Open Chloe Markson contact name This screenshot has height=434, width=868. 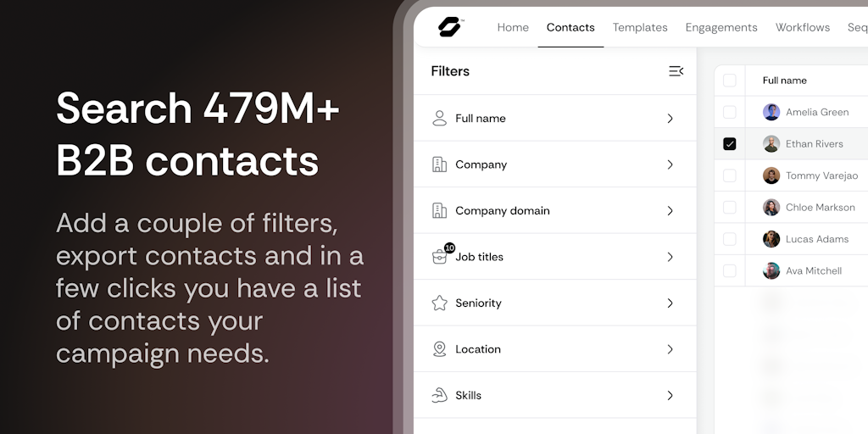[820, 208]
